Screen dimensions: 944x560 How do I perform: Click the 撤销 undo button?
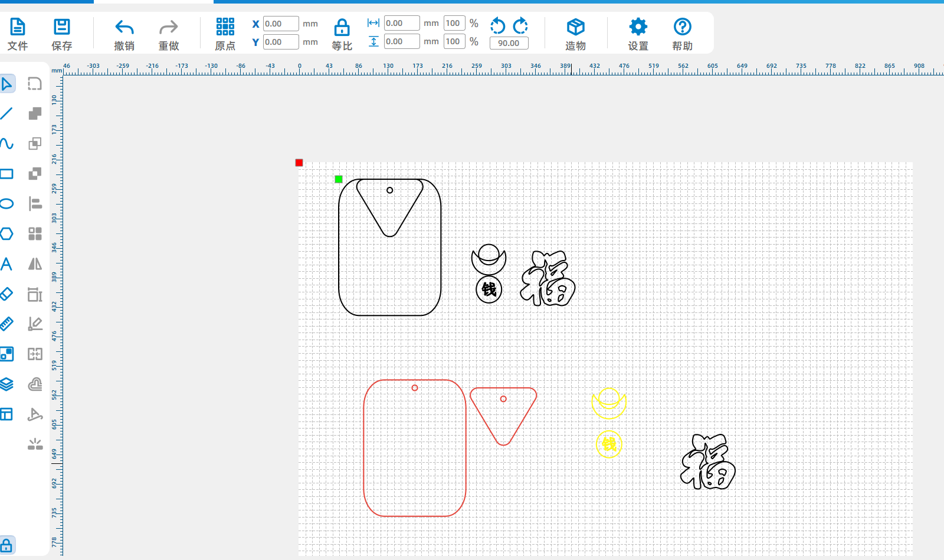[x=124, y=34]
